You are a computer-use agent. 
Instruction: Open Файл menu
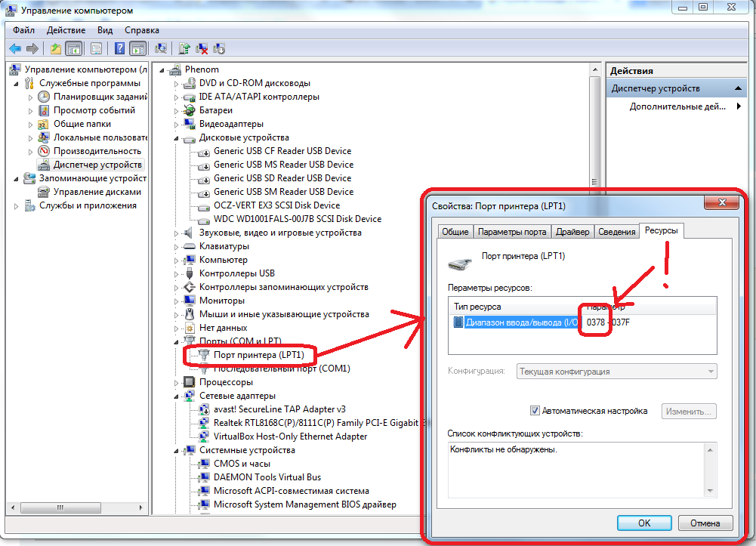pos(23,30)
